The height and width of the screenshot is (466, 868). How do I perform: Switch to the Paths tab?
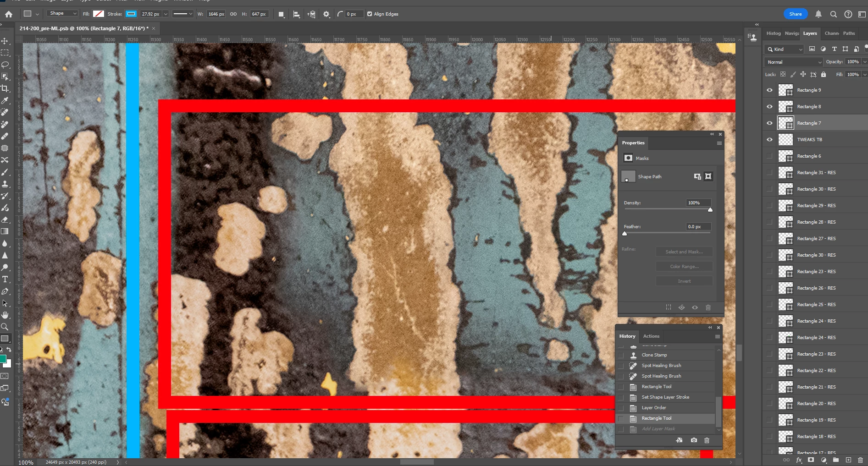(849, 33)
